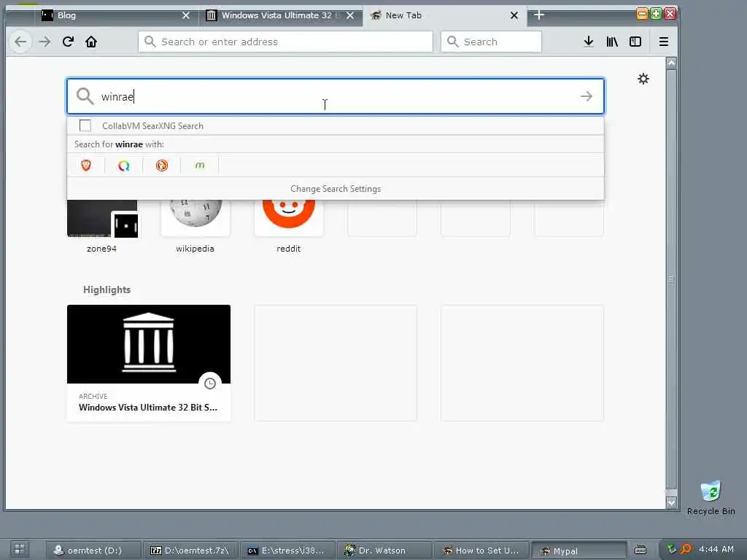Image resolution: width=747 pixels, height=560 pixels.
Task: Focus the address bar
Action: pos(285,42)
